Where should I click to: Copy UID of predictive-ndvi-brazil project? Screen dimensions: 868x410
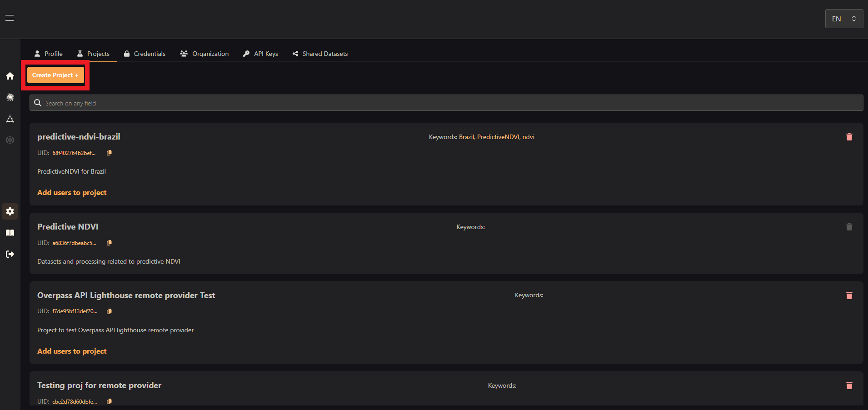[x=109, y=153]
